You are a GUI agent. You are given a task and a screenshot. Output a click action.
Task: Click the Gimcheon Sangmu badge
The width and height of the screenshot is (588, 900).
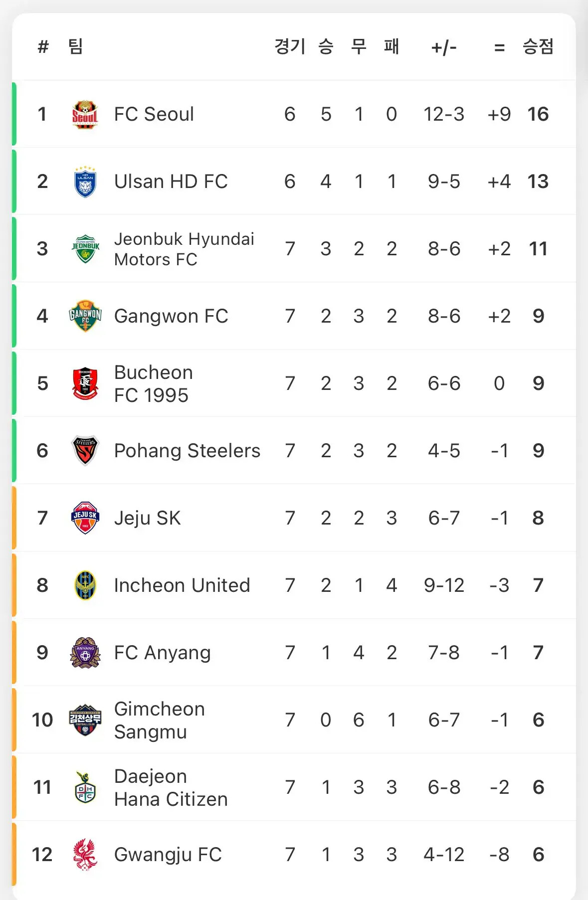[85, 720]
